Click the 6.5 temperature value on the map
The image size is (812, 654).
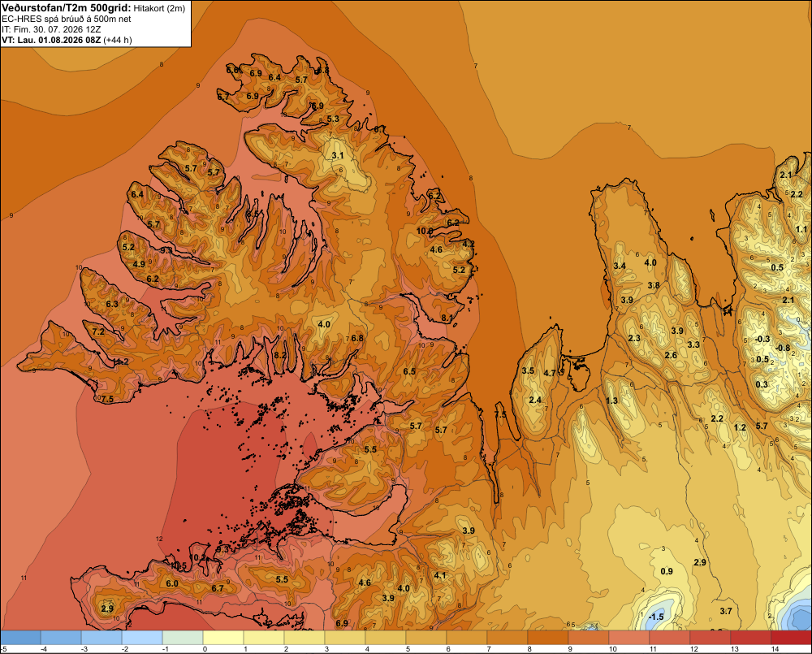409,371
